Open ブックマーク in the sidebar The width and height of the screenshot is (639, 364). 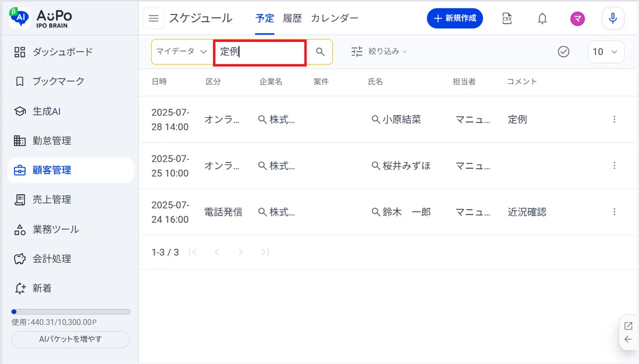coord(71,81)
